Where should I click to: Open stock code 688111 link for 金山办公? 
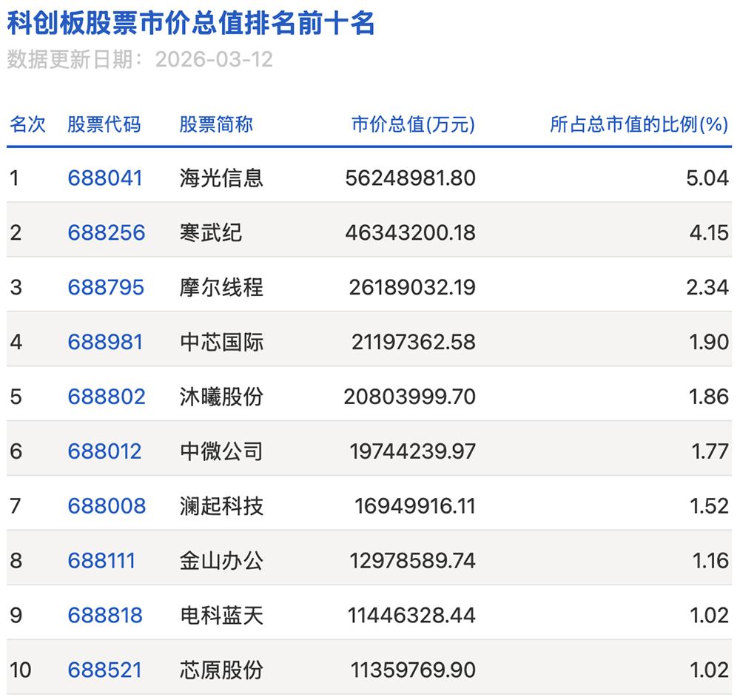click(106, 560)
